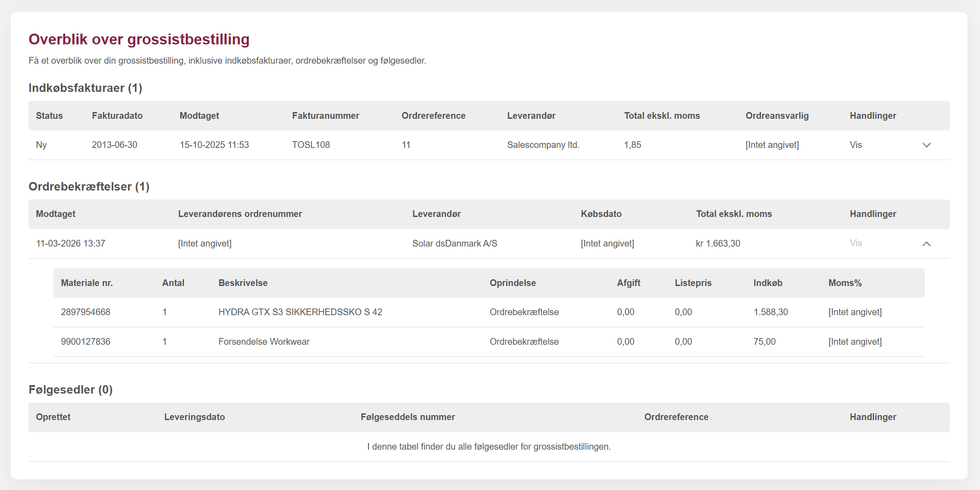This screenshot has width=980, height=490.
Task: Select the Solar dsDanmark A/S supplier cell
Action: click(x=455, y=243)
